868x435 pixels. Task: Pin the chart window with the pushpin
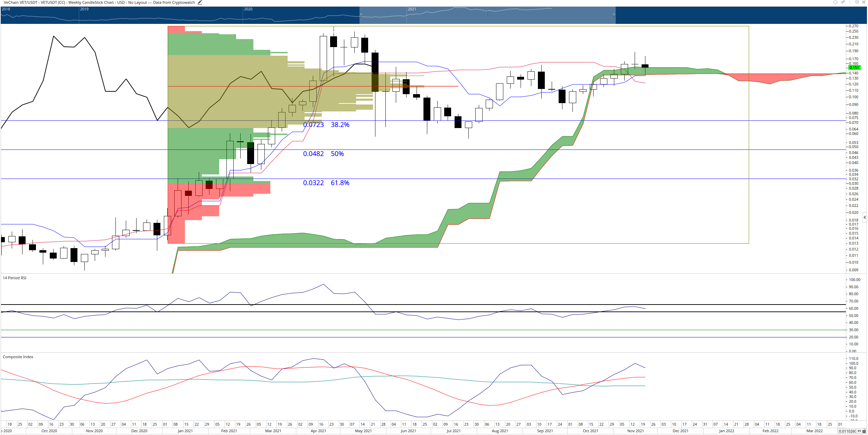(x=842, y=2)
